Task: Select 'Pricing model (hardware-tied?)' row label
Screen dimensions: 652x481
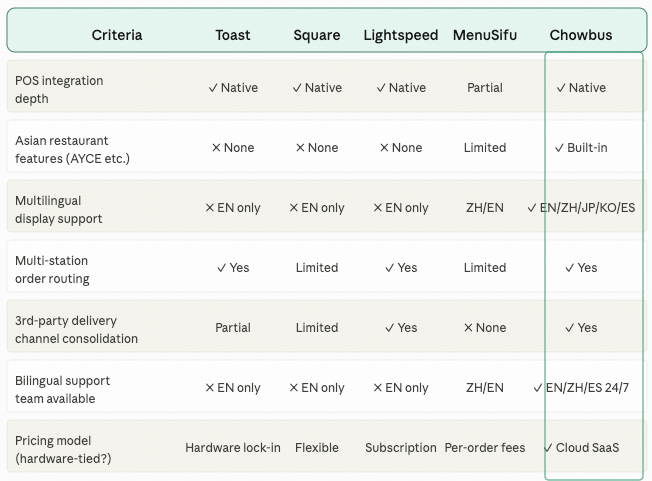Action: pyautogui.click(x=63, y=449)
